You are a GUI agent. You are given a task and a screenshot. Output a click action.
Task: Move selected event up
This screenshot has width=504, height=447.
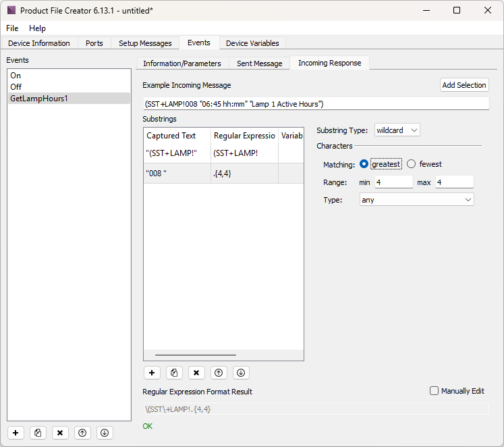tap(82, 433)
